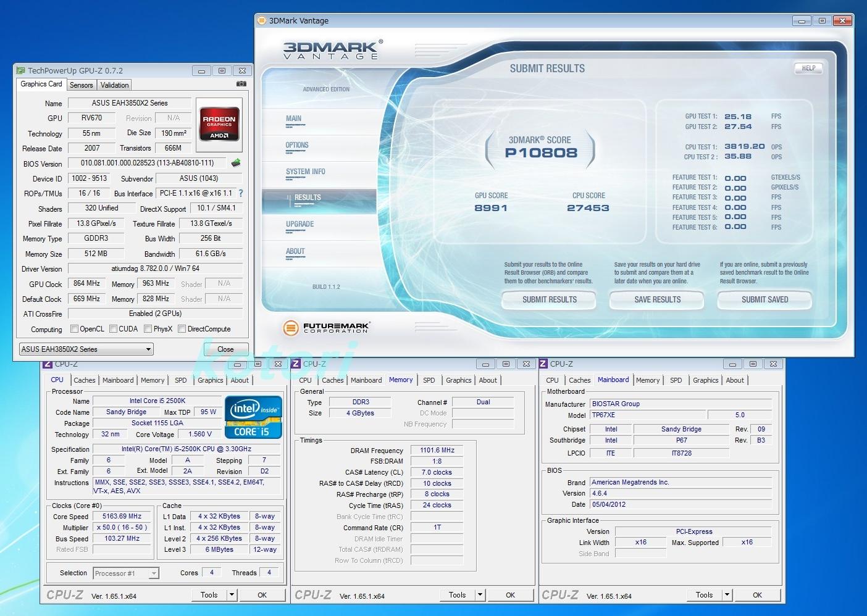Open About tab in CPU-Z Mainboard window
Image resolution: width=867 pixels, height=616 pixels.
[x=735, y=380]
